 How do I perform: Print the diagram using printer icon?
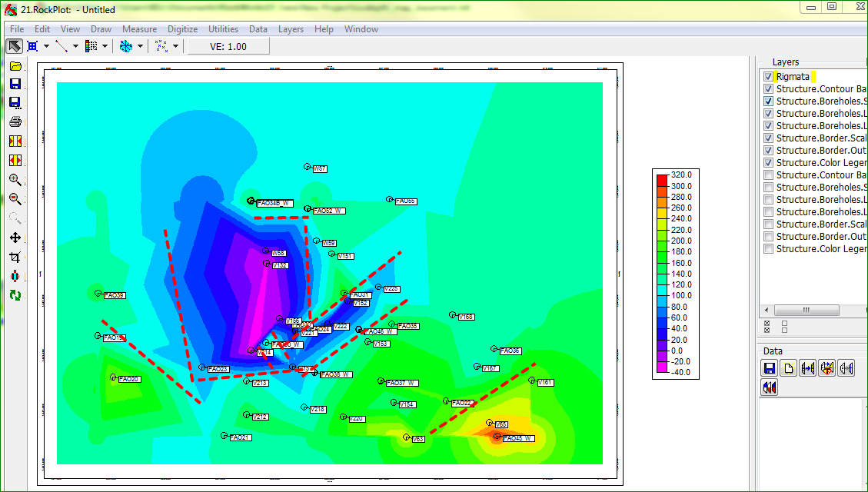(15, 121)
